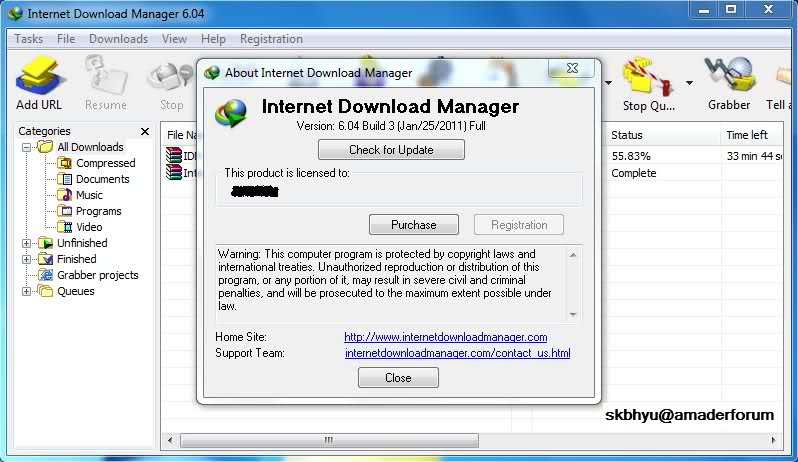Click the download list scroll left arrow
The width and height of the screenshot is (798, 462).
pyautogui.click(x=170, y=440)
